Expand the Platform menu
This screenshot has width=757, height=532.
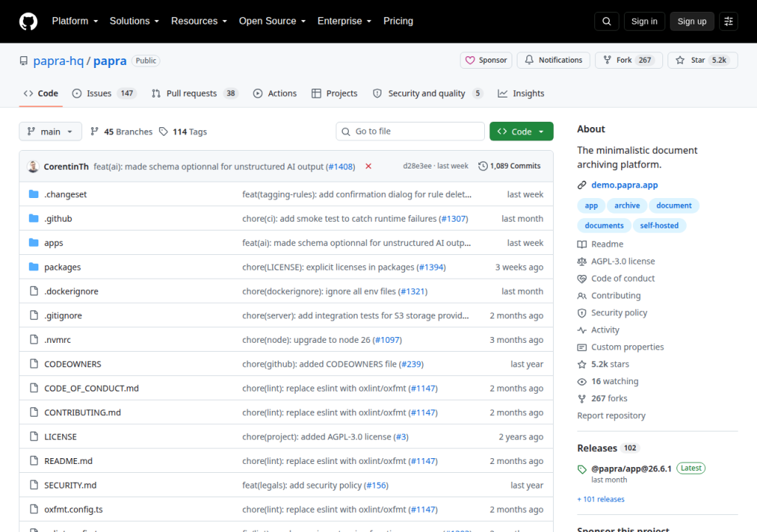[75, 21]
